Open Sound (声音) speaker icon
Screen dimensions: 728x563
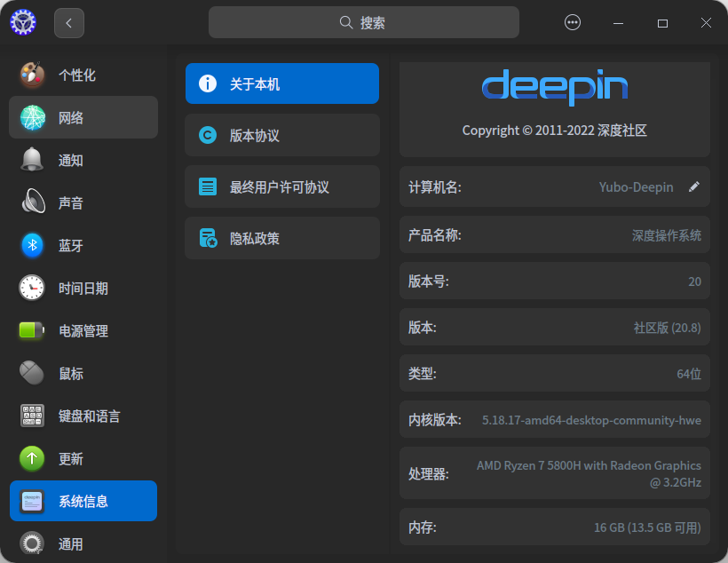[33, 203]
